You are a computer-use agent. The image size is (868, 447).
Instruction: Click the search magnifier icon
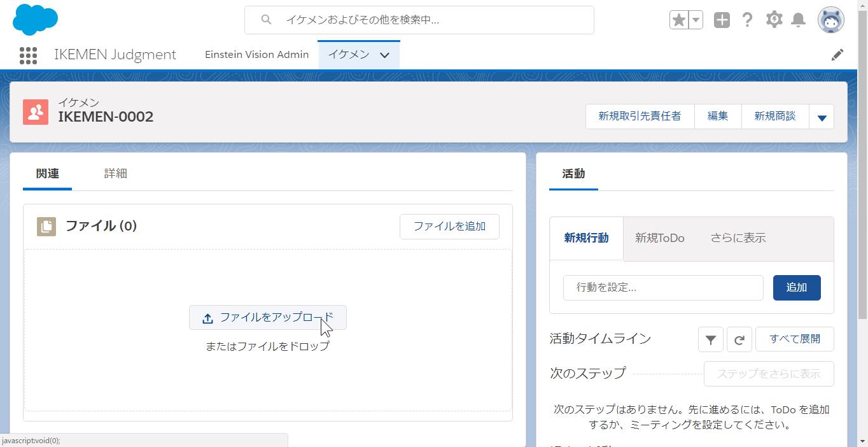coord(267,20)
